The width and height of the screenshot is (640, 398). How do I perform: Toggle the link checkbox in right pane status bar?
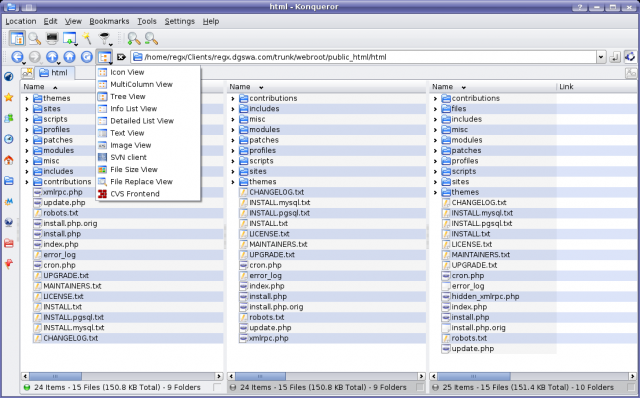click(632, 387)
